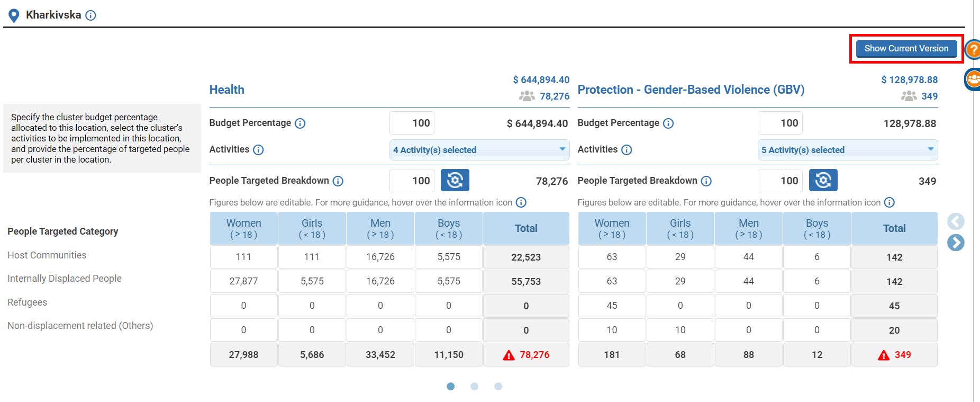The image size is (980, 402).
Task: Edit Health Host Communities Women cell 111
Action: (x=244, y=257)
